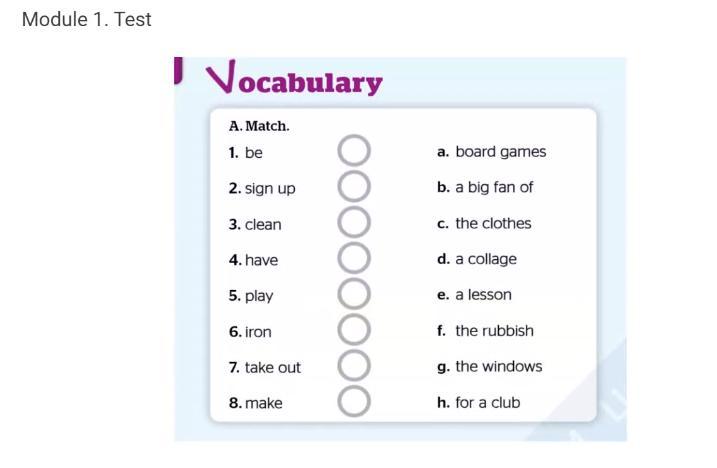Click the 'A. Match.' instruction text

(259, 127)
